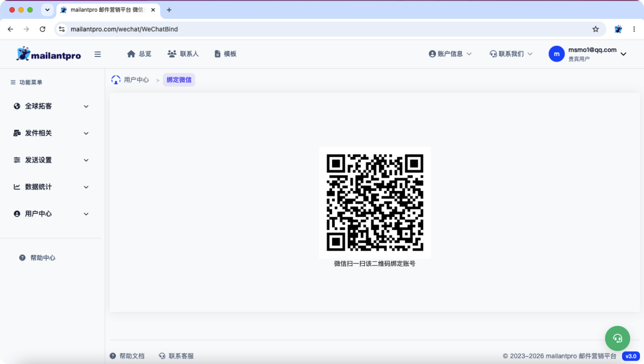Image resolution: width=644 pixels, height=364 pixels.
Task: Click the mailantpro browser extension icon
Action: 618,29
